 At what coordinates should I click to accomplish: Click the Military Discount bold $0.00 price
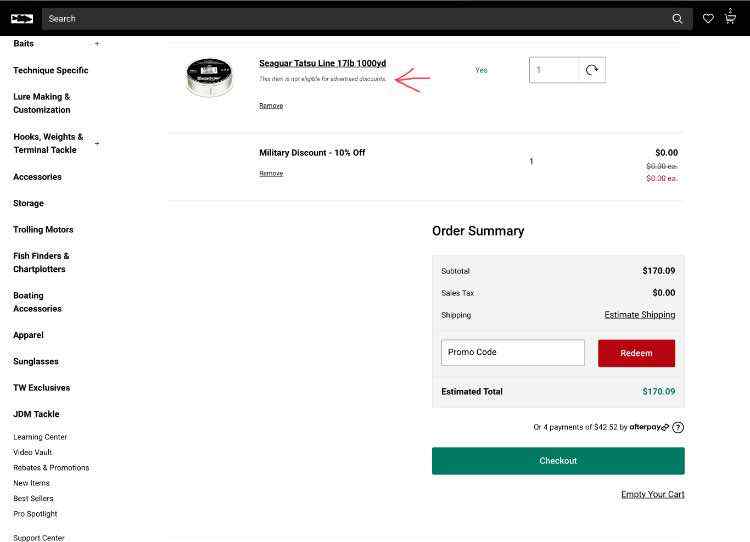[666, 153]
